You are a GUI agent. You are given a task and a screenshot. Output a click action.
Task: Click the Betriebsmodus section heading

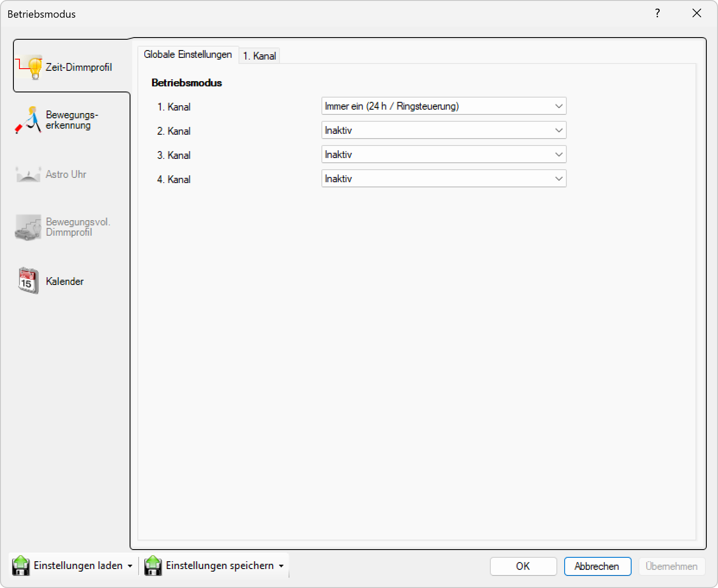(187, 83)
